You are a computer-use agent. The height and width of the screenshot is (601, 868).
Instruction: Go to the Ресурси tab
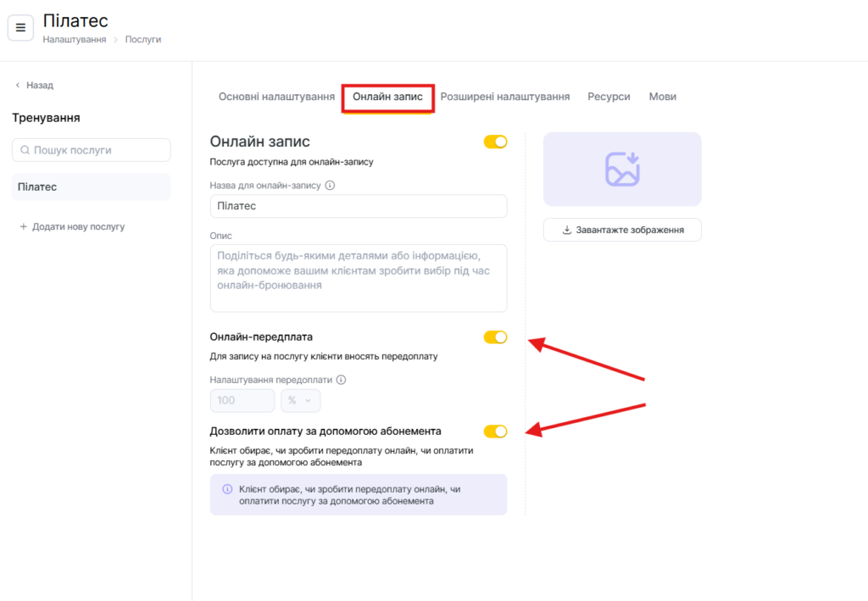[609, 97]
